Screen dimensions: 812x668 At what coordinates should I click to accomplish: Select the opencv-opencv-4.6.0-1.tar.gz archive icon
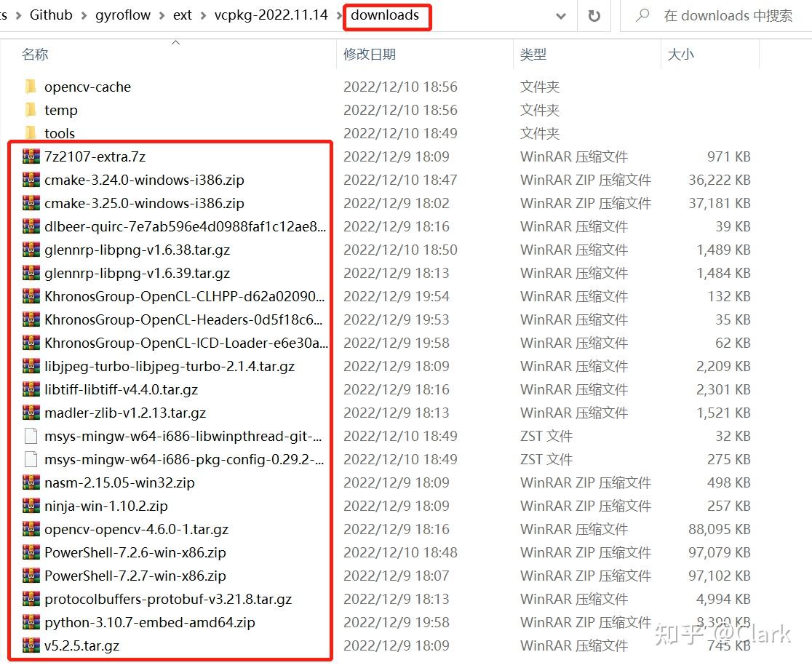[30, 529]
